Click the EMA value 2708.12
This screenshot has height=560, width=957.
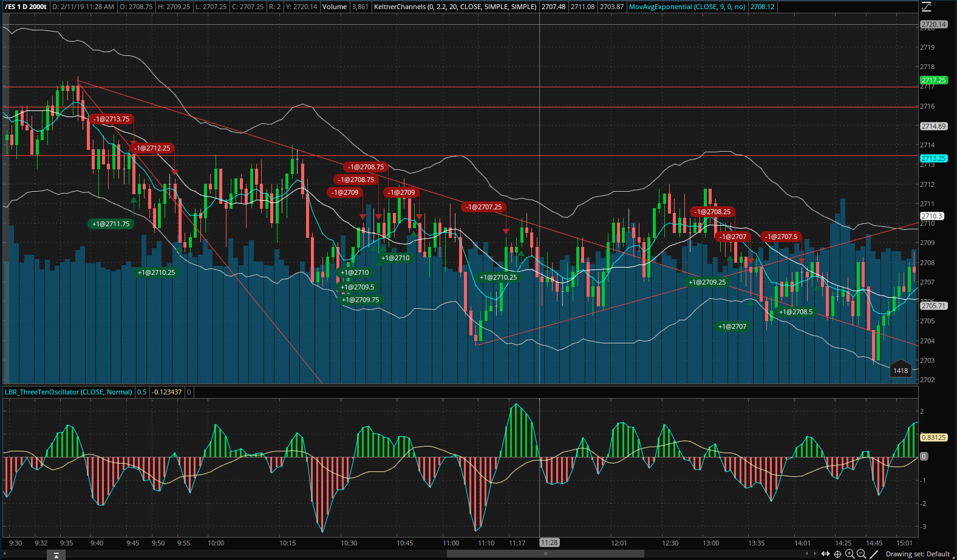(x=762, y=7)
